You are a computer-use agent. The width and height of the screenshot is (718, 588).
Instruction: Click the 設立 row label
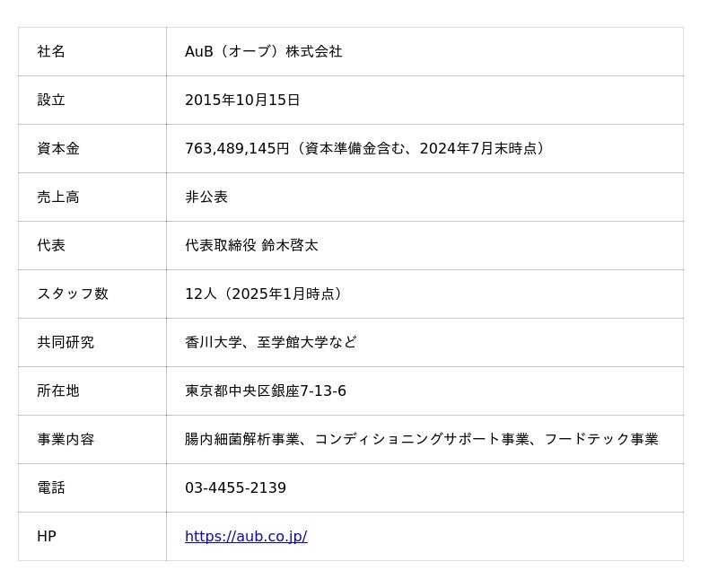(x=51, y=101)
